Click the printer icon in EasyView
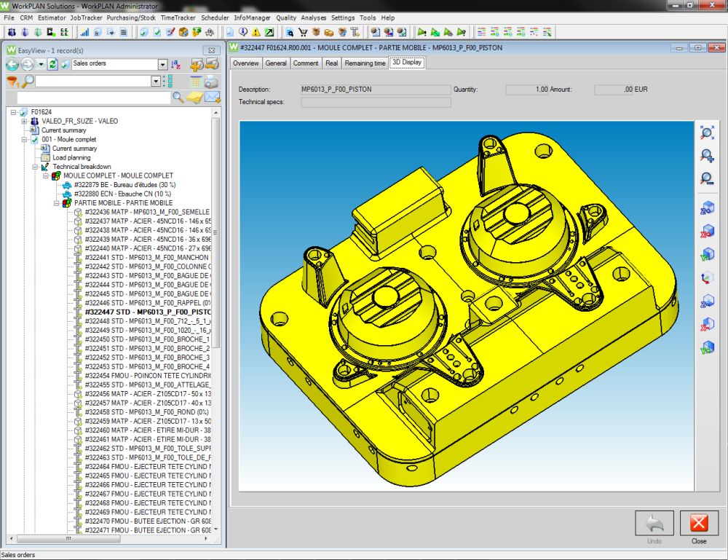Viewport: 728px width, 560px height. [x=212, y=82]
